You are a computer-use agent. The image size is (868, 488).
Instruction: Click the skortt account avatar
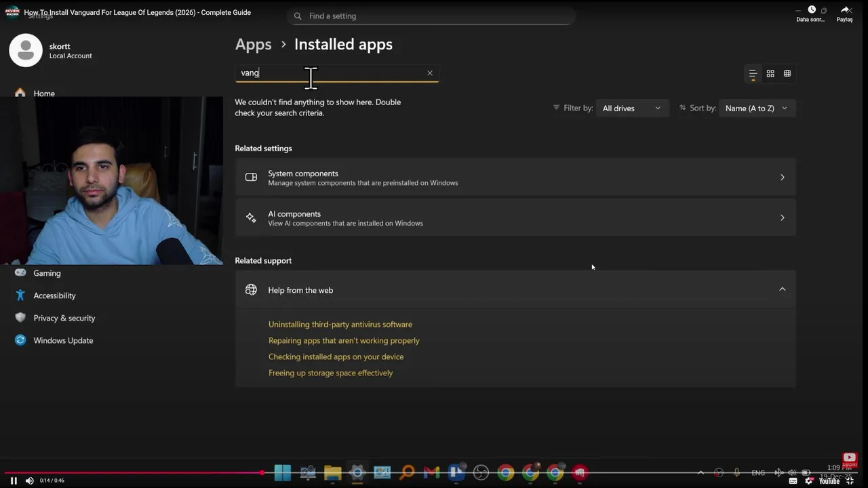click(x=26, y=50)
